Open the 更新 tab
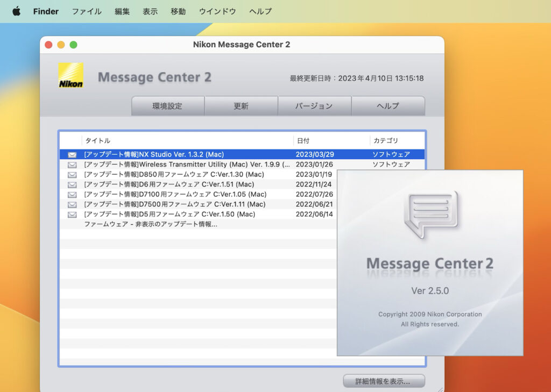Image resolution: width=551 pixels, height=392 pixels. coord(241,106)
